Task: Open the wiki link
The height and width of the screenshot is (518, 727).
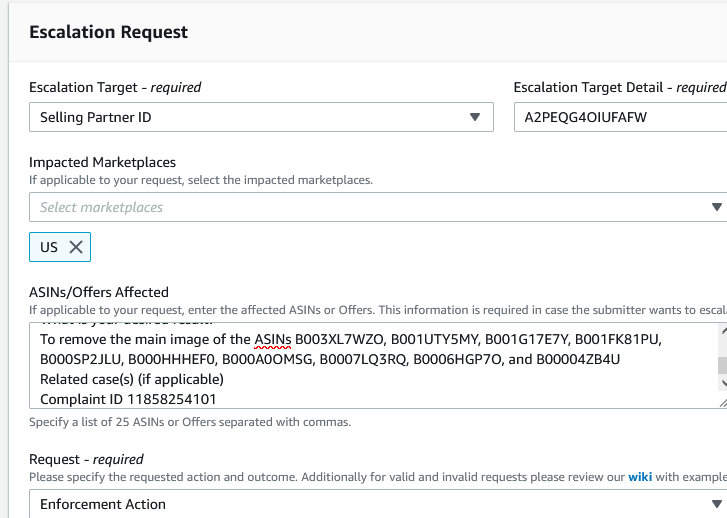Action: (x=639, y=477)
